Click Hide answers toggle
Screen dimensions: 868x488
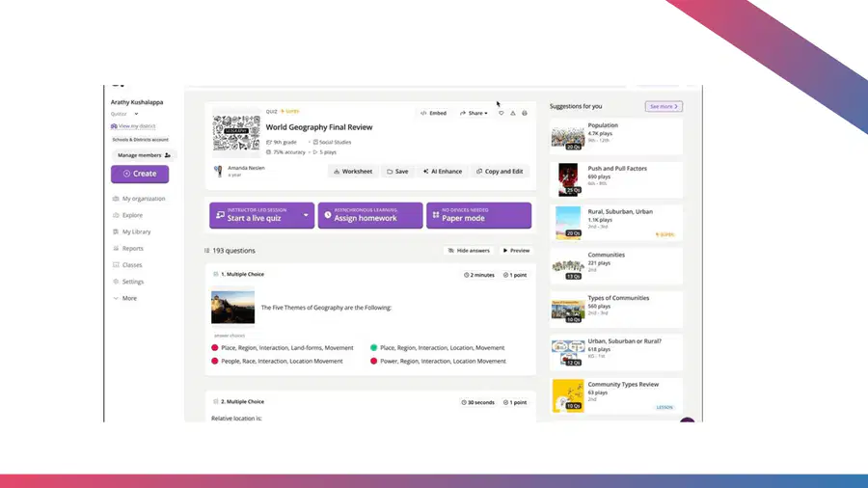click(x=469, y=251)
